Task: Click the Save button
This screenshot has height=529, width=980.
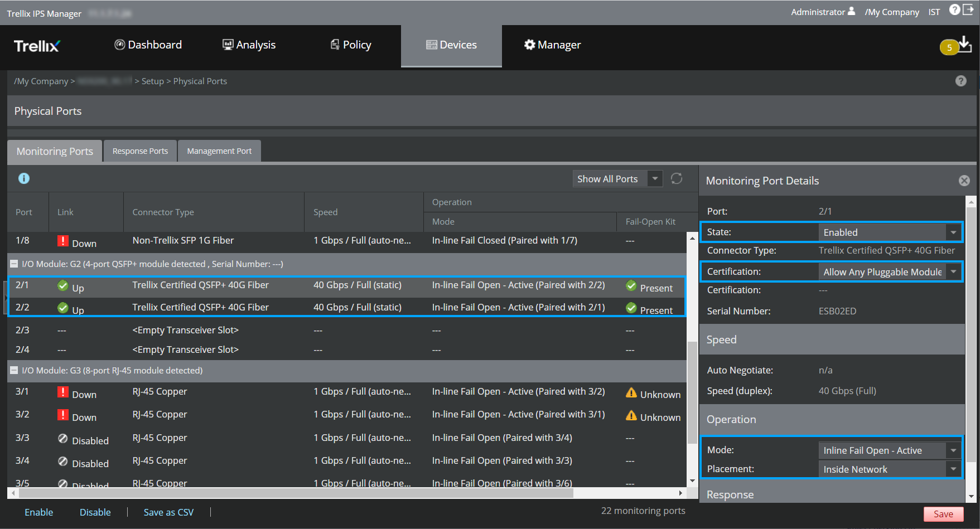Action: click(943, 514)
